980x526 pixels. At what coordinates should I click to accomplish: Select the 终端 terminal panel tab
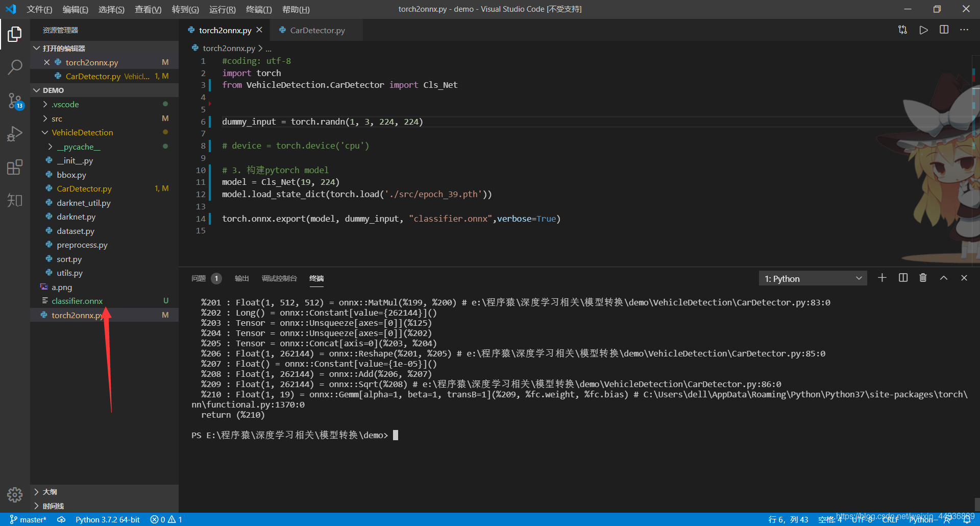[x=316, y=278]
